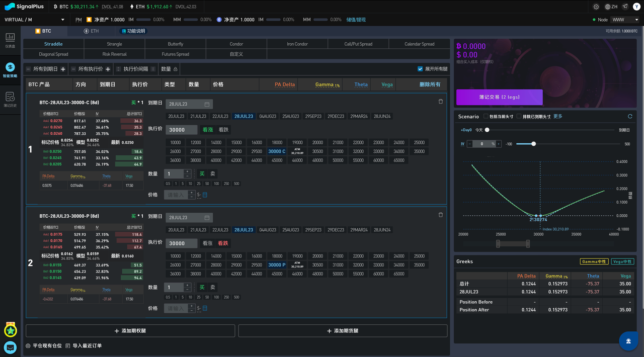The width and height of the screenshot is (644, 357).
Task: Open support chat bubble bottom right
Action: coord(628,341)
